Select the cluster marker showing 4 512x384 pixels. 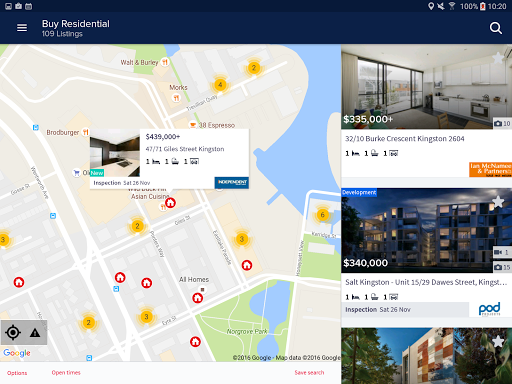(x=220, y=85)
